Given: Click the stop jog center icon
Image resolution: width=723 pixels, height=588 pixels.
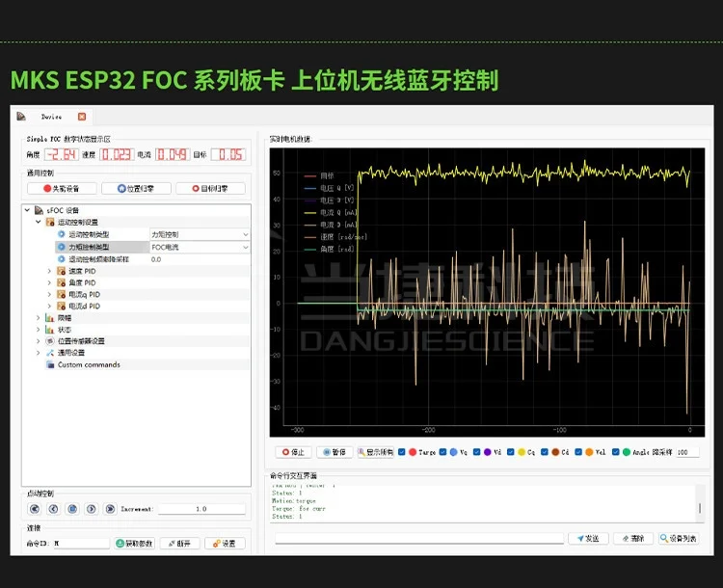Looking at the screenshot, I should (x=72, y=509).
